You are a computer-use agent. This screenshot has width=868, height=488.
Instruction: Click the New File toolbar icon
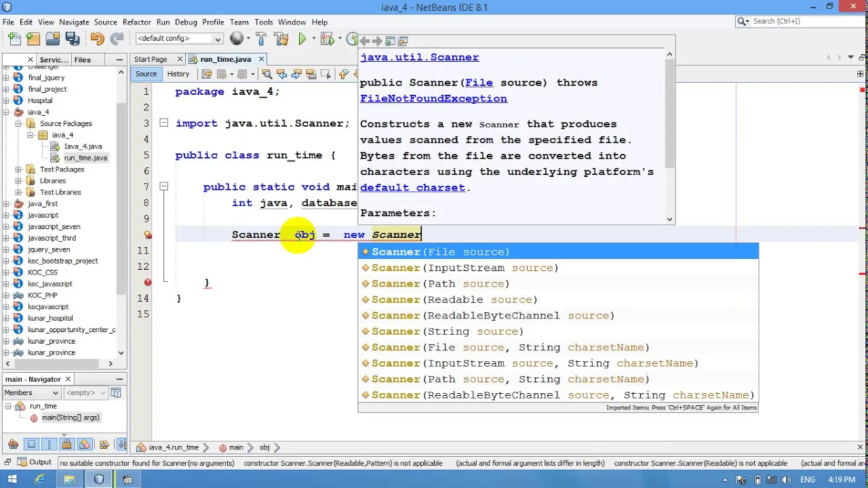tap(14, 39)
